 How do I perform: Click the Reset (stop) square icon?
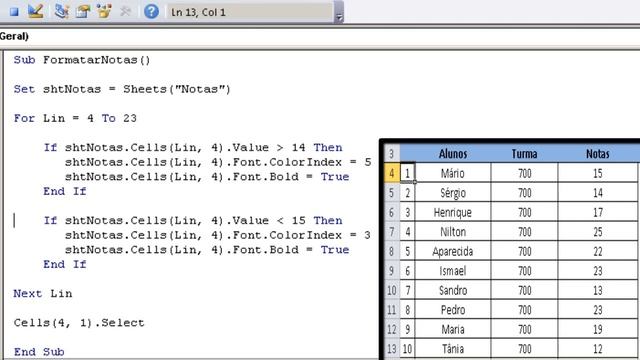click(x=14, y=12)
